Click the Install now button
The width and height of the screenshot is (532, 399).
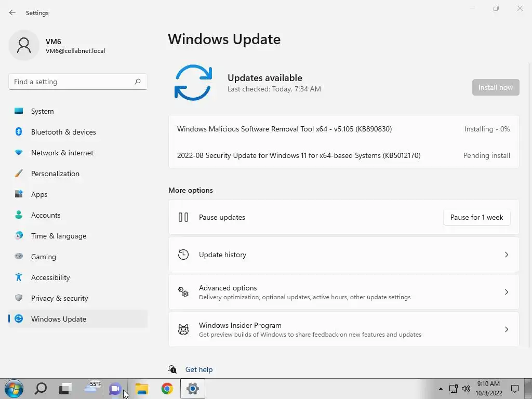[x=495, y=87]
